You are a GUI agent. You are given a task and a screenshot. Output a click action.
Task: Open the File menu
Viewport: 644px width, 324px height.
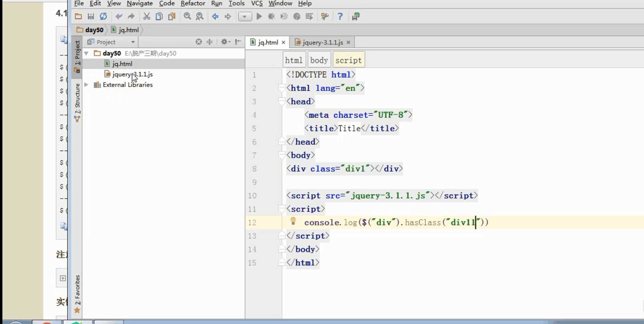79,3
